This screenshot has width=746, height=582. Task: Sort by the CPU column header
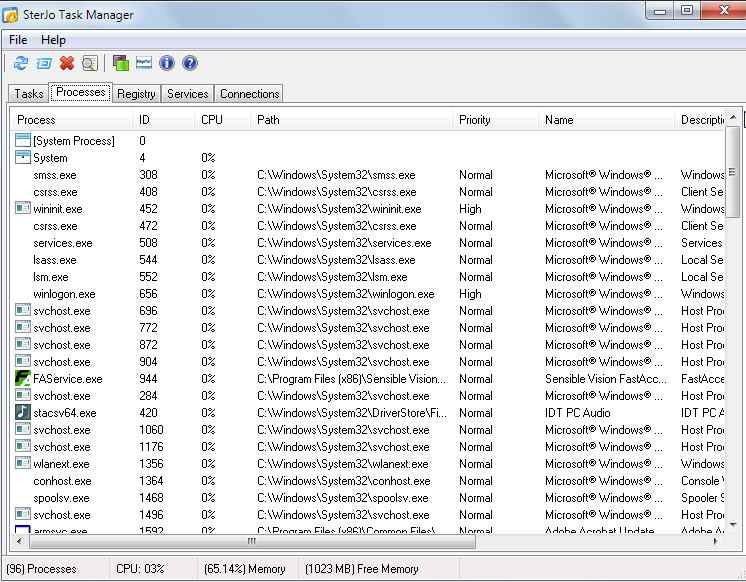click(x=212, y=120)
